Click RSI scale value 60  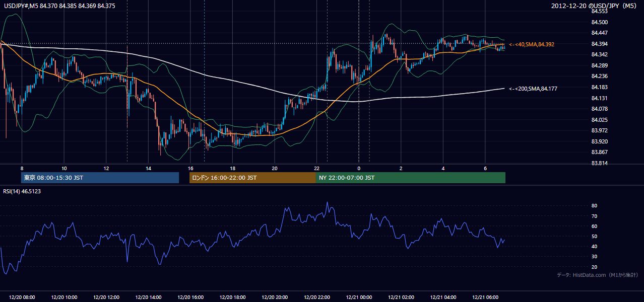coord(594,226)
